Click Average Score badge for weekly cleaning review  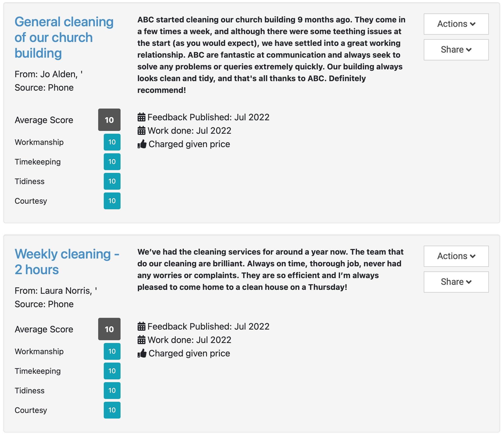click(109, 329)
